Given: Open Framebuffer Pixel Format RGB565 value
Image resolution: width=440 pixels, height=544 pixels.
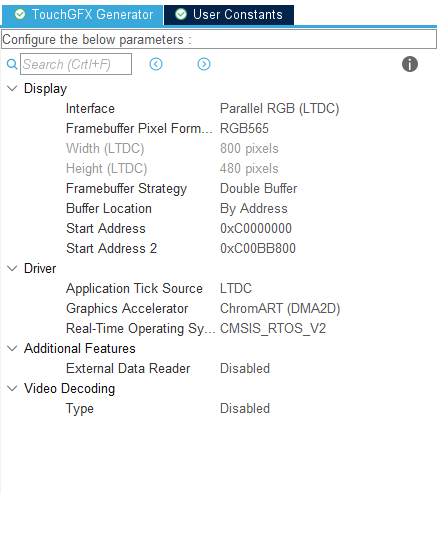Looking at the screenshot, I should 244,129.
